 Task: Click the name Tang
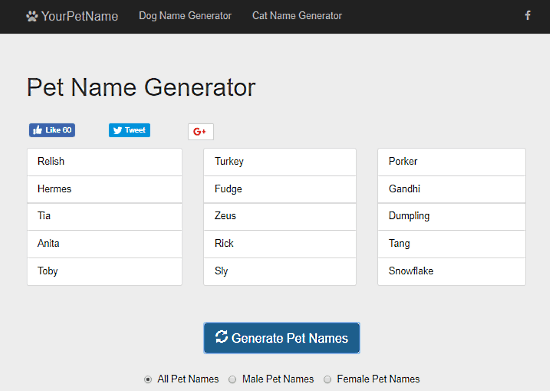click(x=451, y=244)
